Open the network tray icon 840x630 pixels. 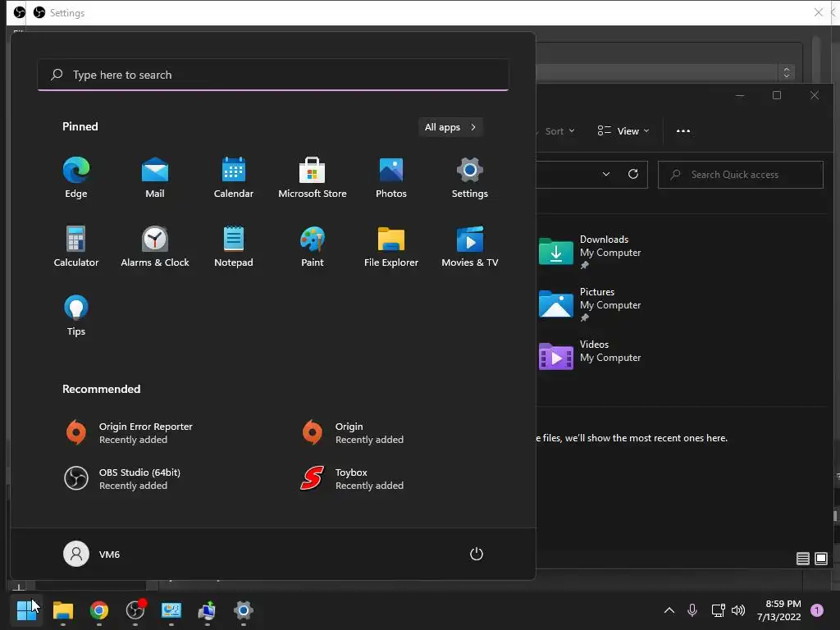point(718,610)
